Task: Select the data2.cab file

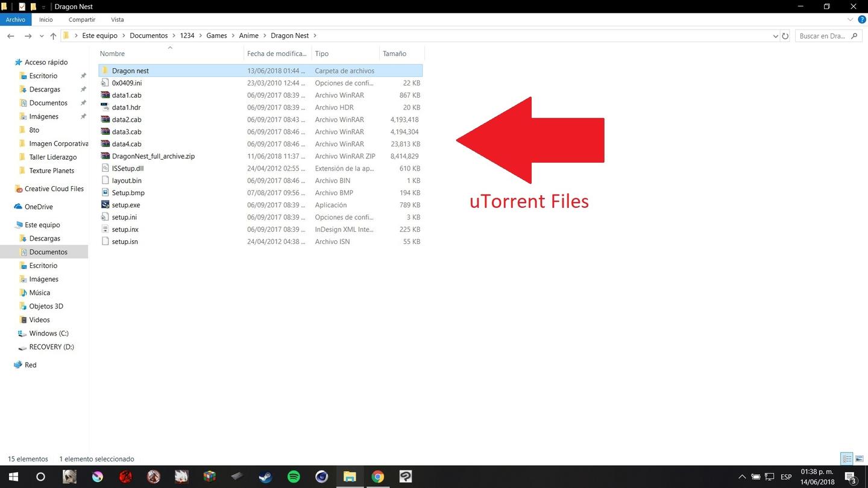Action: [127, 119]
